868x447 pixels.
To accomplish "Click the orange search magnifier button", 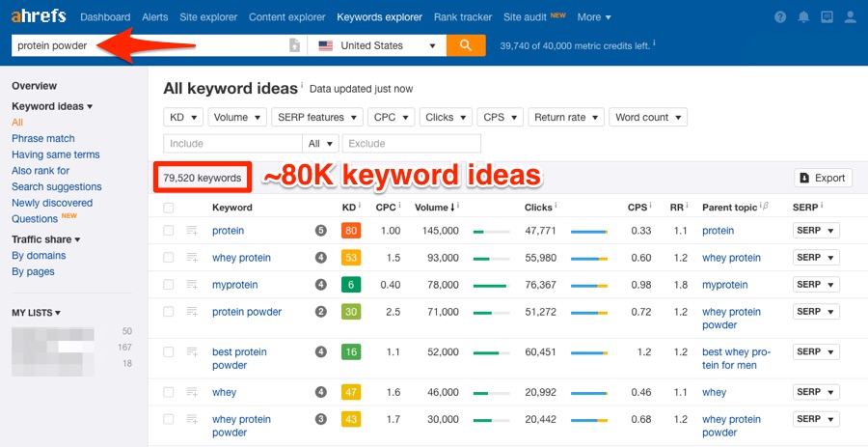I will coord(466,45).
